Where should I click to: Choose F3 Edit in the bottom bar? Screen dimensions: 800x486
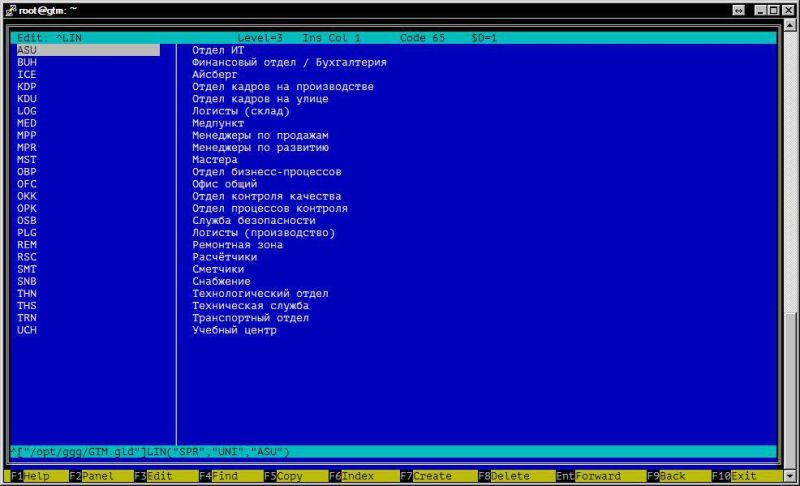click(x=153, y=476)
